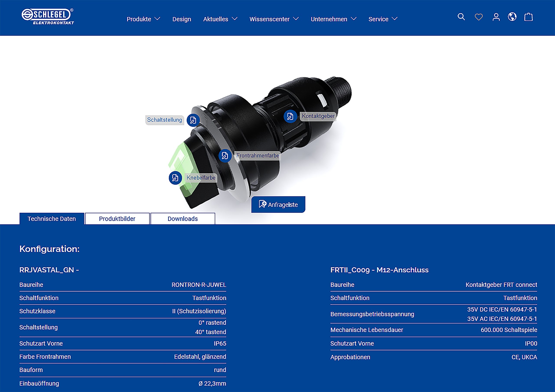Click the bookmark-plus icon on Anfrageliste button
This screenshot has height=392, width=555.
(x=263, y=204)
